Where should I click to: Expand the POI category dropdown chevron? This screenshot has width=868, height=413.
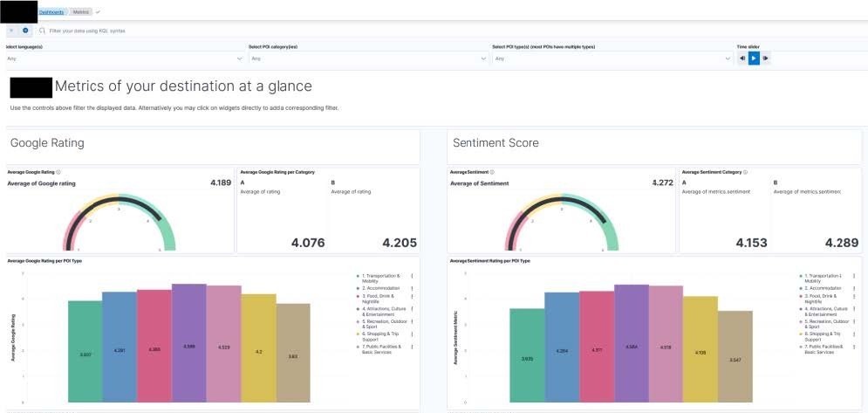pyautogui.click(x=484, y=59)
